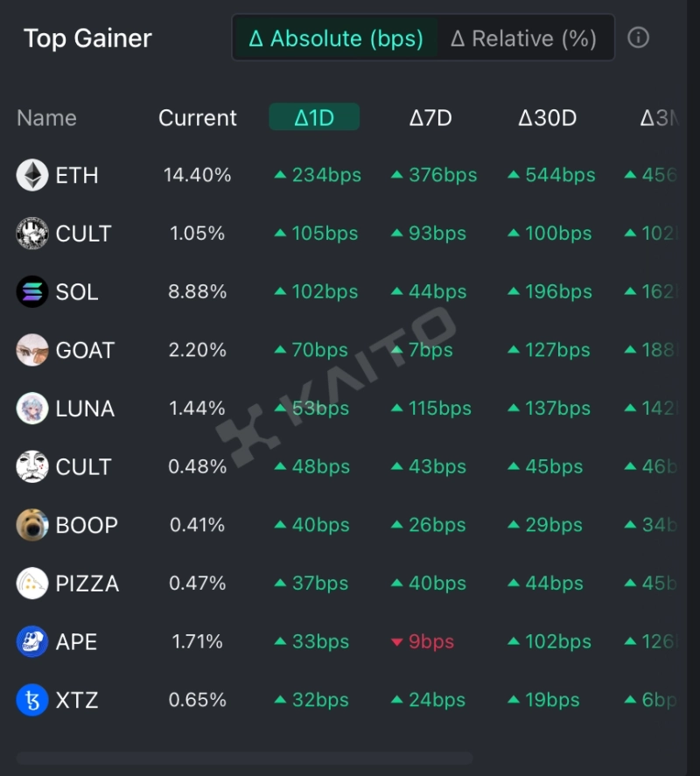Sort by the Current column header
This screenshot has height=776, width=700.
pos(198,118)
